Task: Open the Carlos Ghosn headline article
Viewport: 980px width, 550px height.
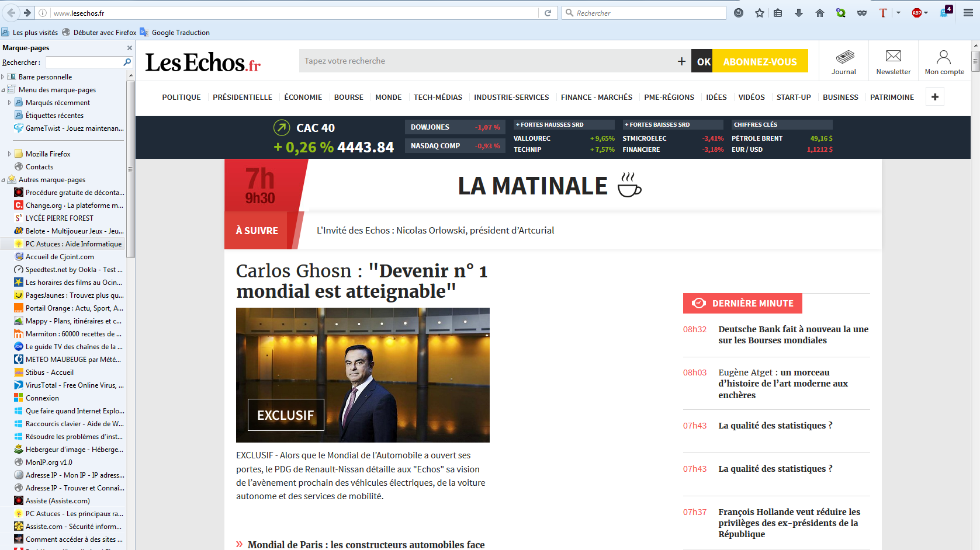Action: [x=362, y=281]
